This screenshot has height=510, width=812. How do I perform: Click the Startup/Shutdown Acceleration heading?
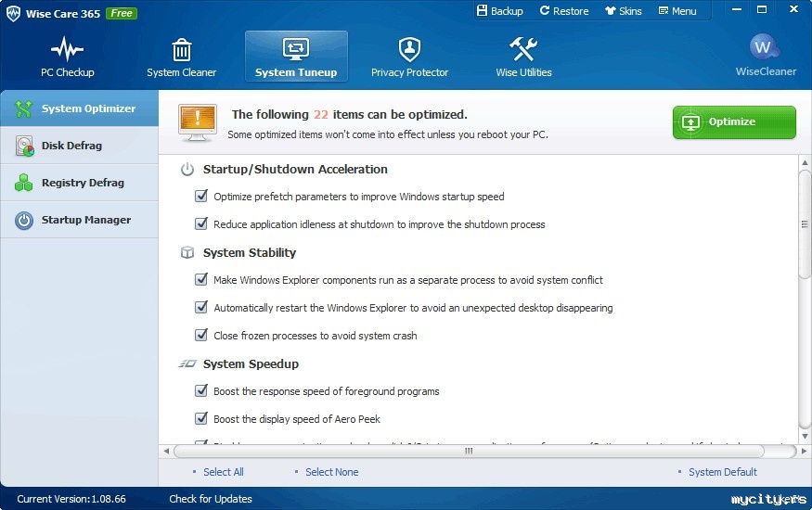[x=295, y=169]
